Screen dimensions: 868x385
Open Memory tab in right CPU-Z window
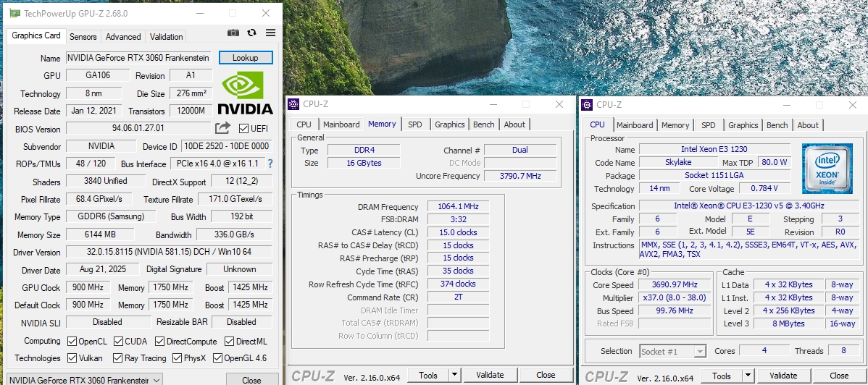click(x=675, y=125)
